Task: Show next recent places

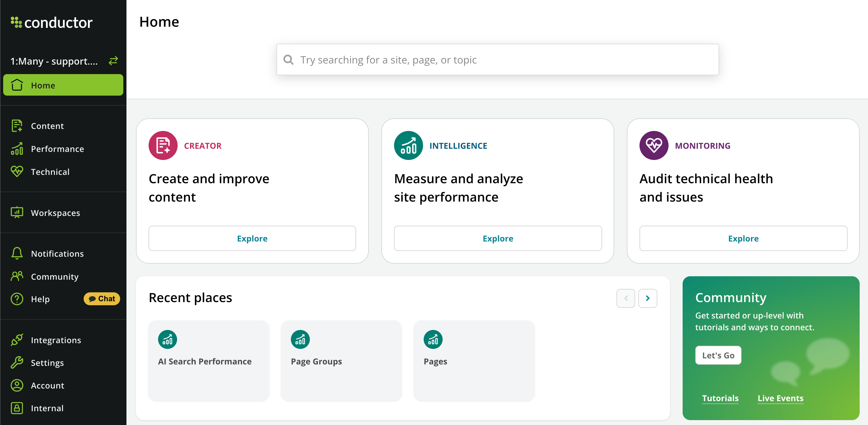Action: point(647,298)
